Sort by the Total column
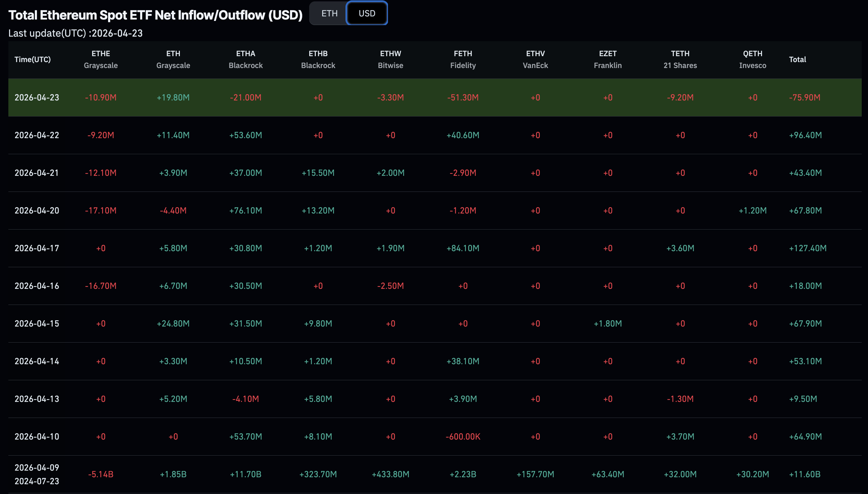 tap(798, 59)
